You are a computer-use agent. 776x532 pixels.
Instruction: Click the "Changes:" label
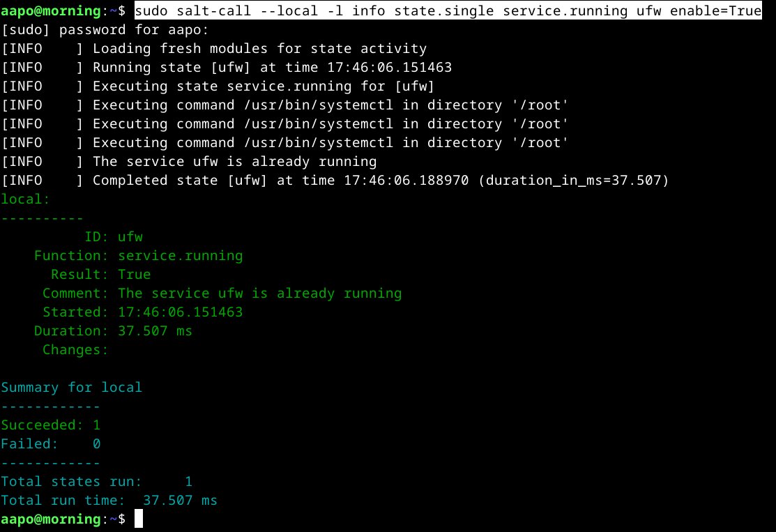coord(75,350)
